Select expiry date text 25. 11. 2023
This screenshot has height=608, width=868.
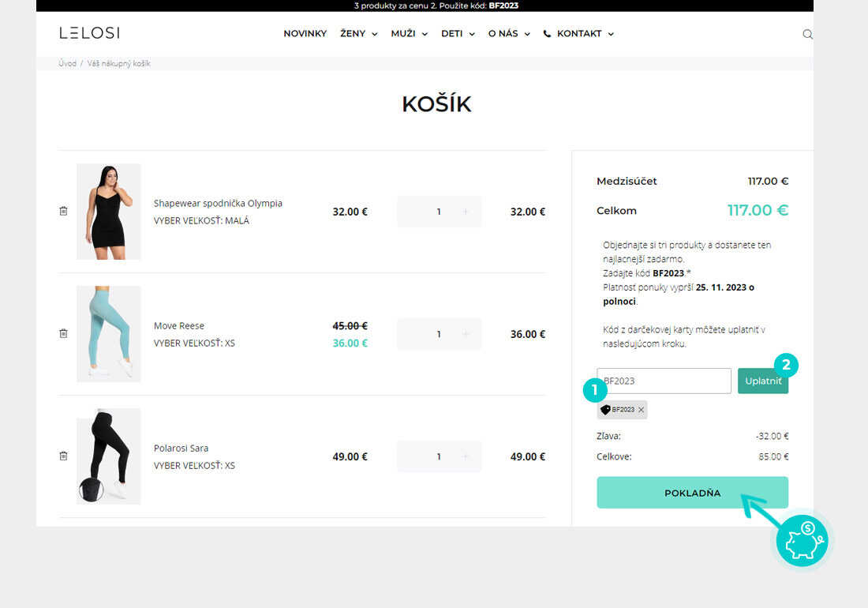[720, 287]
